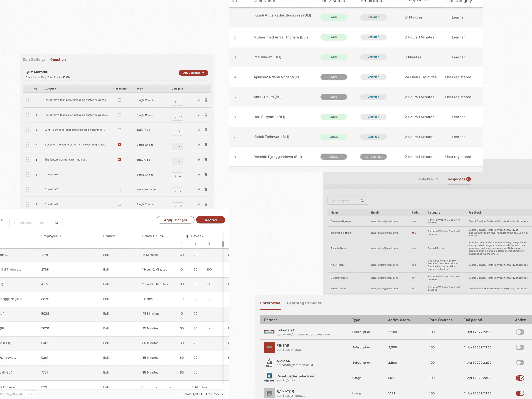
Task: Click drag handle of question 2
Action: (x=27, y=115)
